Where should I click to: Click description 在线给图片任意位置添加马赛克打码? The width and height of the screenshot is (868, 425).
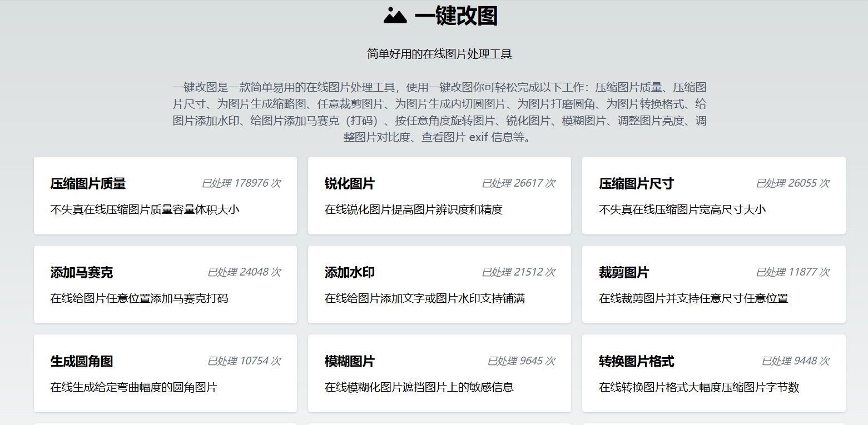pos(140,298)
